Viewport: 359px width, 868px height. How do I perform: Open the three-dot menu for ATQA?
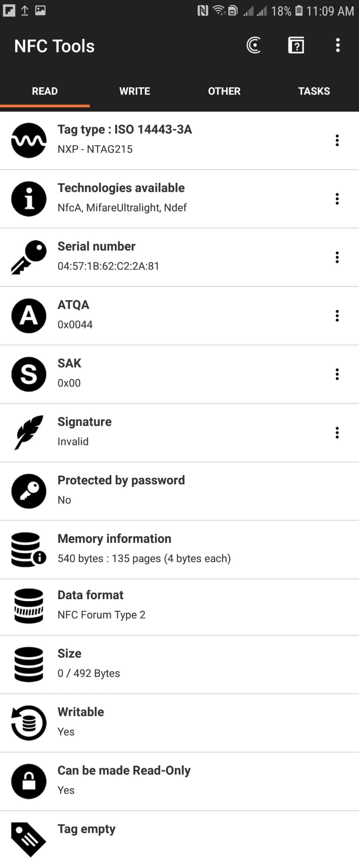[337, 316]
